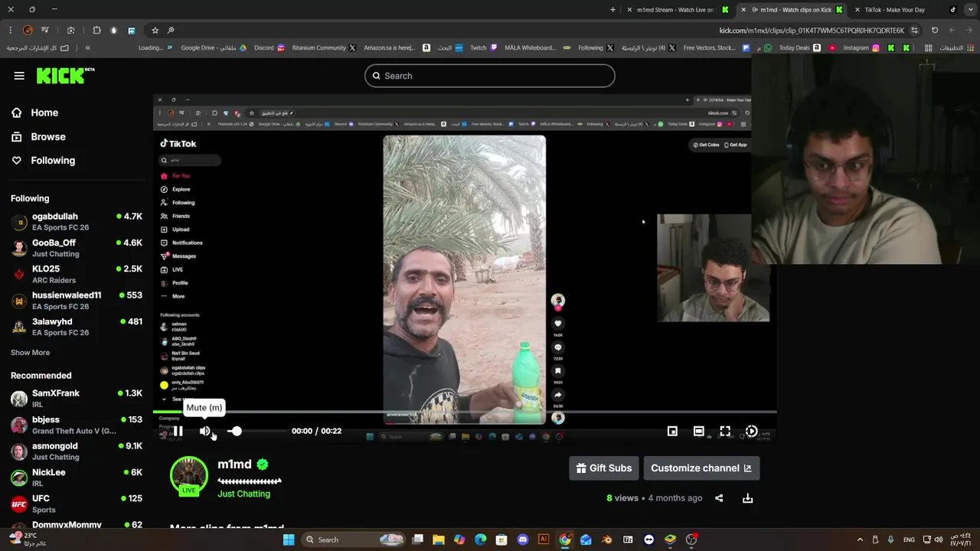980x551 pixels.
Task: Click the browser address bar URL
Action: [x=812, y=31]
